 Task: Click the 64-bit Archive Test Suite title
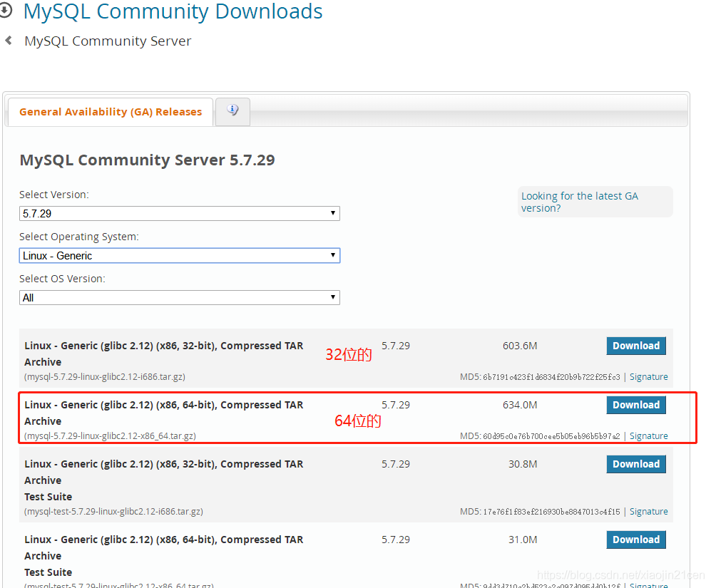[x=164, y=556]
